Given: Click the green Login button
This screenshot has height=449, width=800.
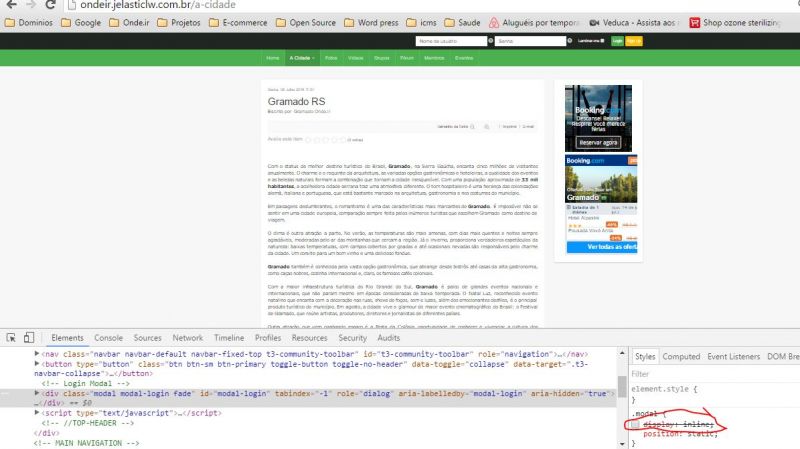Looking at the screenshot, I should 617,41.
